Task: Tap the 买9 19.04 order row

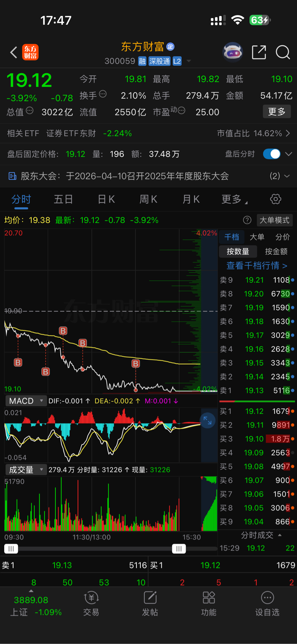Action: tap(257, 522)
